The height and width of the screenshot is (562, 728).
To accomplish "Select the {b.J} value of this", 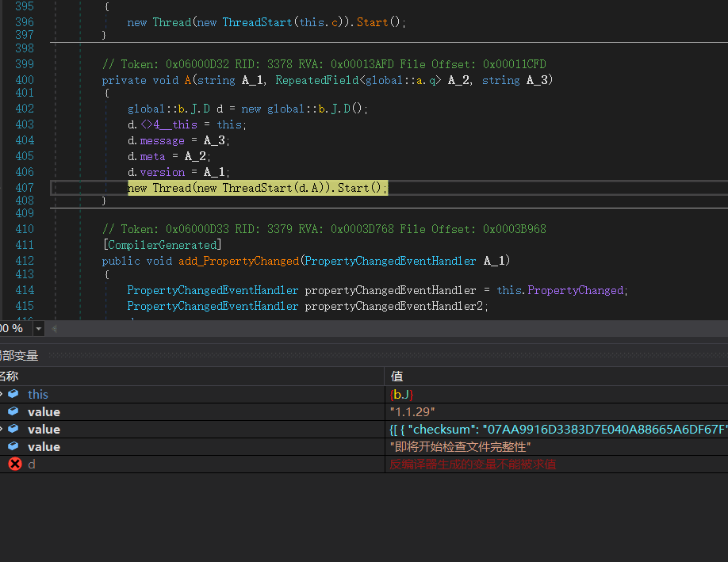I will pyautogui.click(x=401, y=395).
